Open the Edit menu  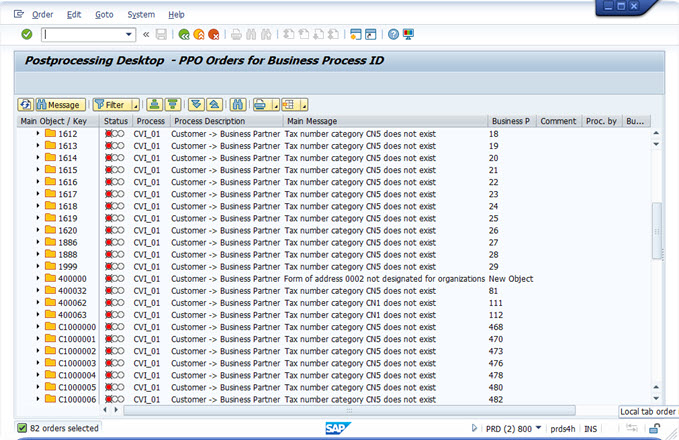click(74, 15)
